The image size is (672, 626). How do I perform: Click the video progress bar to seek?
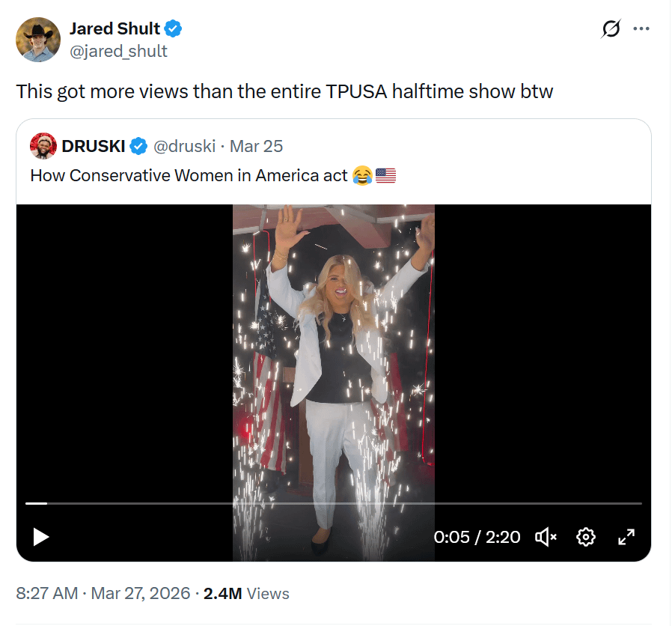click(333, 503)
